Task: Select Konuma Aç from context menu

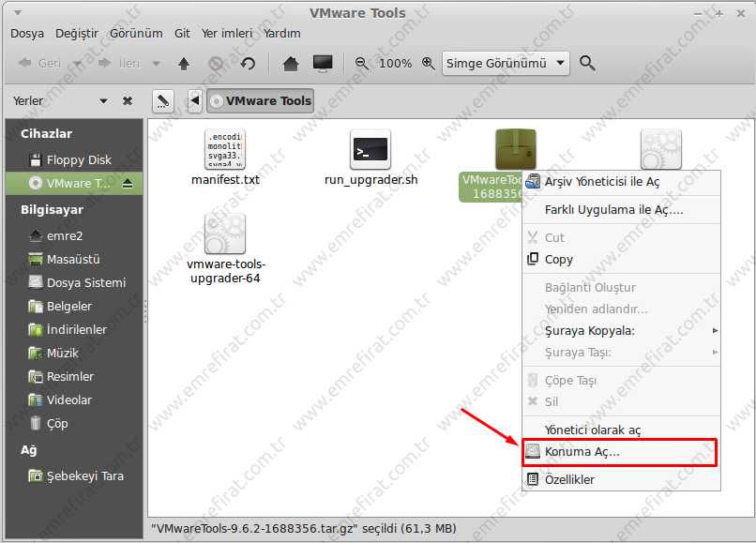Action: tap(582, 452)
